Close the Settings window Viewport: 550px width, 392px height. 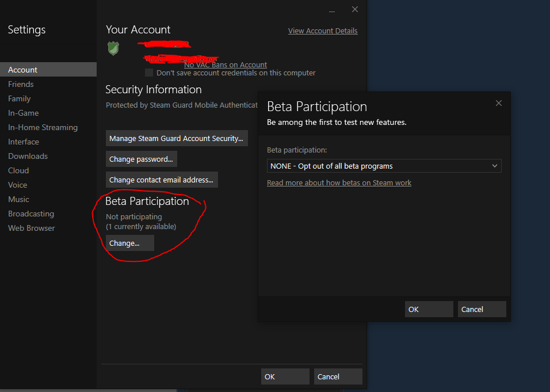tap(355, 10)
